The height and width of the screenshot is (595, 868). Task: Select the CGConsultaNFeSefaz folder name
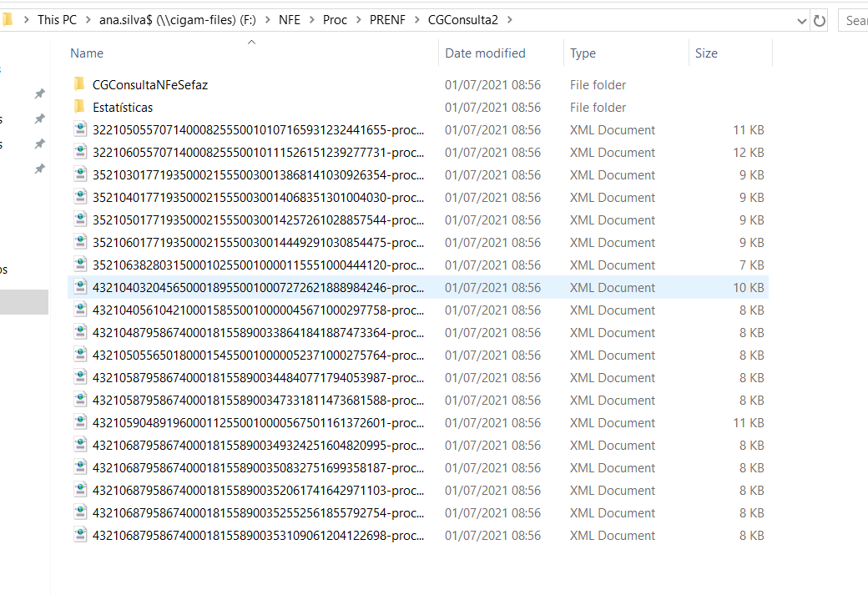tap(150, 84)
